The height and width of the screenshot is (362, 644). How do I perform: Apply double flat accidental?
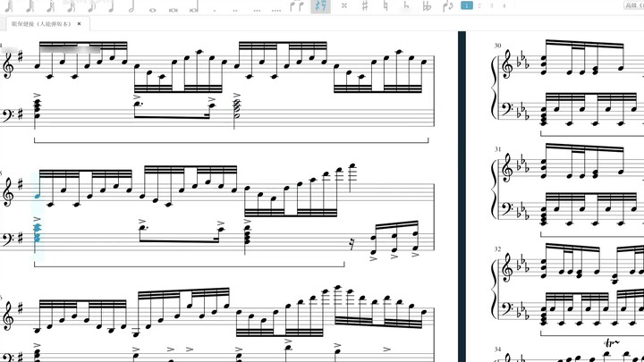coord(427,5)
